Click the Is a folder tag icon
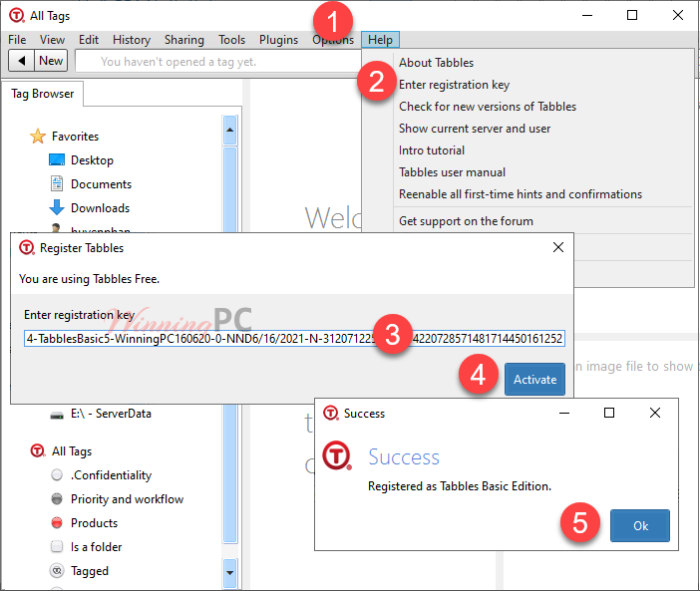 click(x=57, y=546)
